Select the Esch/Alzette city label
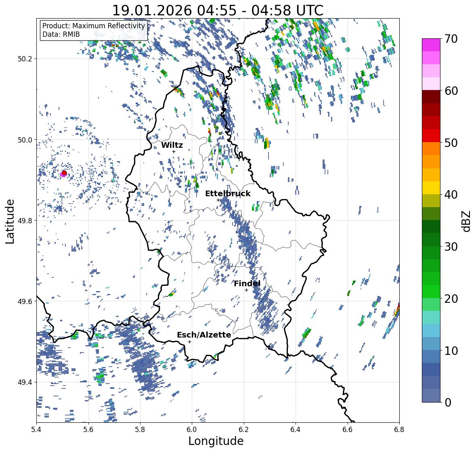476x451 pixels. pos(204,335)
